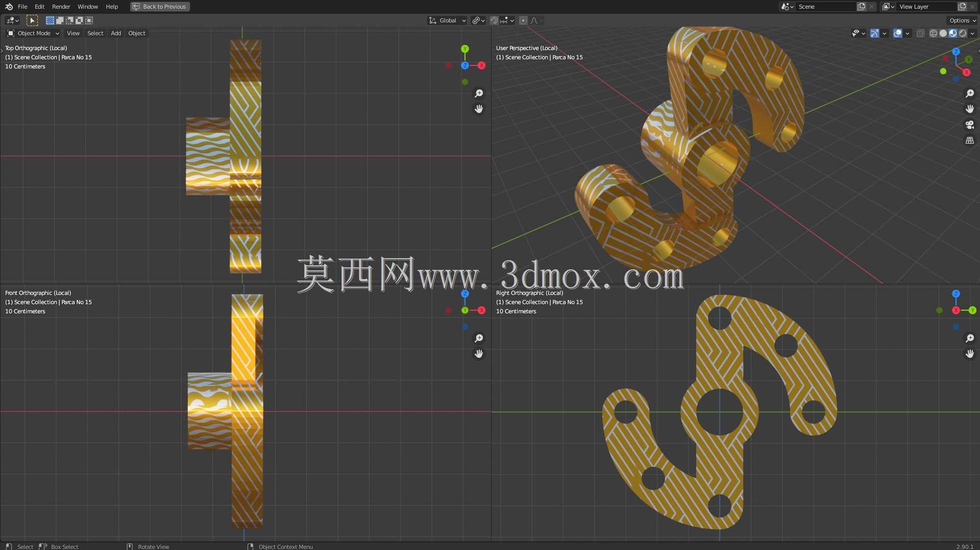Open the Help menu
The height and width of the screenshot is (550, 980).
[112, 7]
